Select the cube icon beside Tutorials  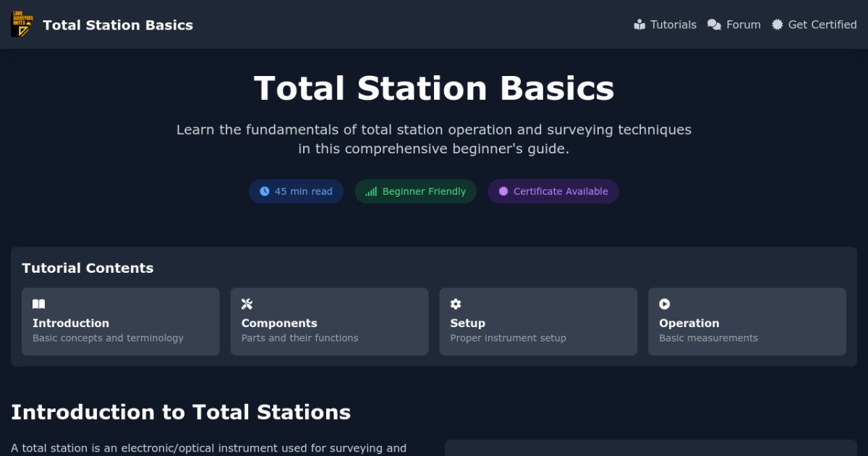639,24
